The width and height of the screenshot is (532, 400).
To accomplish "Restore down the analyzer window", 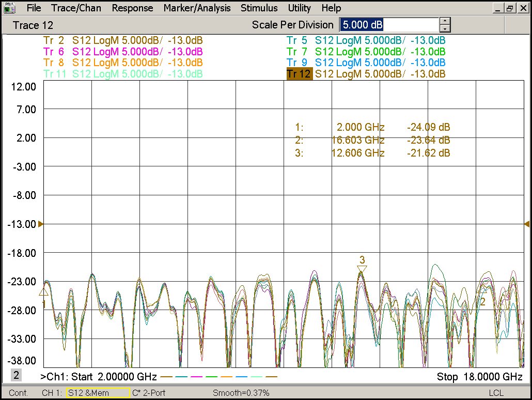I will point(510,8).
